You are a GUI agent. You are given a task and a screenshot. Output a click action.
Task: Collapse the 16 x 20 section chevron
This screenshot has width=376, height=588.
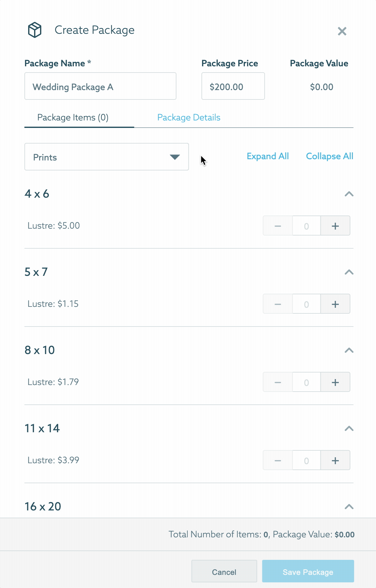(349, 506)
